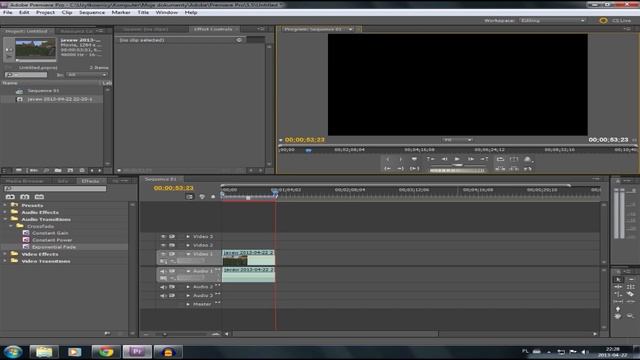This screenshot has width=640, height=360.
Task: Go to Out point in Program monitor
Action: pos(401,169)
